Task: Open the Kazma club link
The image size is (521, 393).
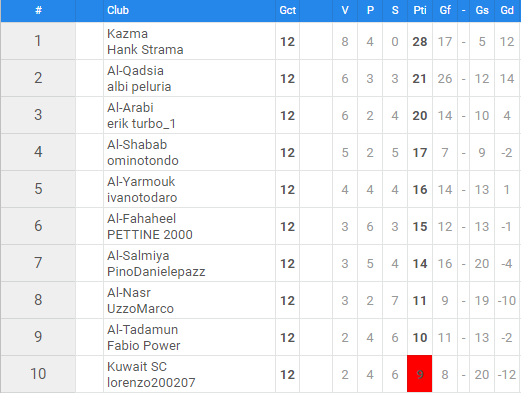Action: tap(127, 34)
